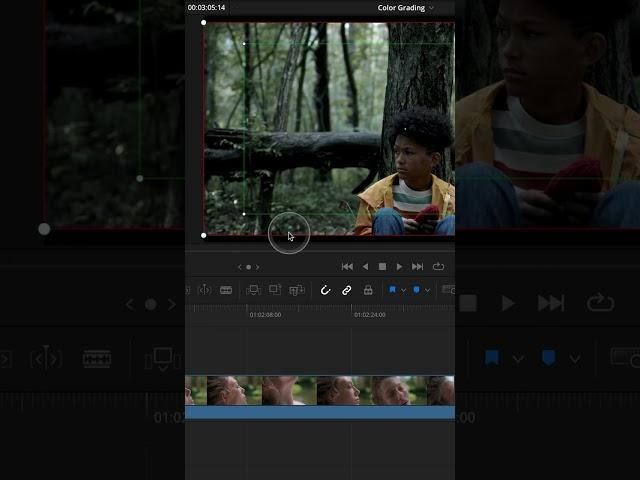Screen dimensions: 640x480
Task: Open flag color dropdown arrow
Action: pos(403,291)
